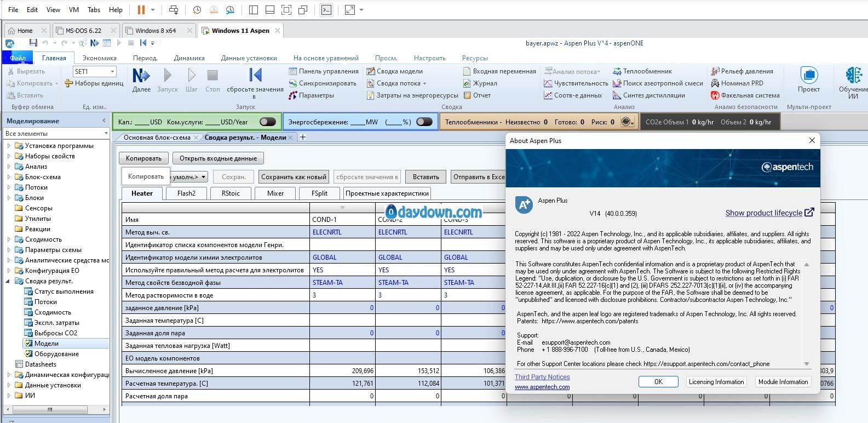
Task: Click Синхронизировать in the ribbon
Action: click(322, 83)
